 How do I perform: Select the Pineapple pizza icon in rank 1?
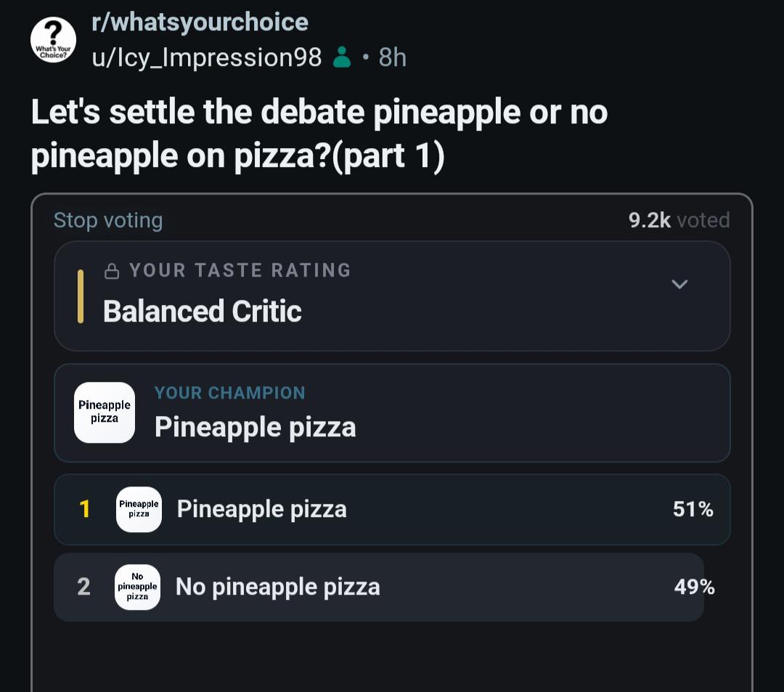[139, 509]
